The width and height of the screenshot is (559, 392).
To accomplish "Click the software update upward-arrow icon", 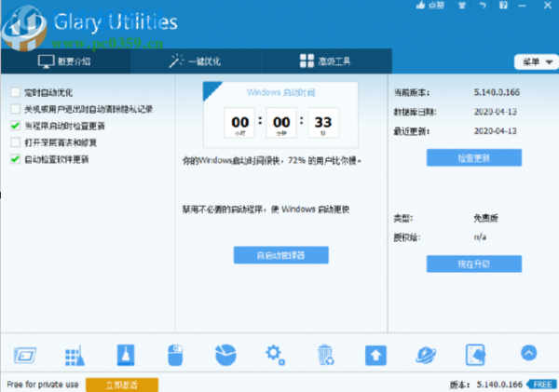I will pos(375,356).
